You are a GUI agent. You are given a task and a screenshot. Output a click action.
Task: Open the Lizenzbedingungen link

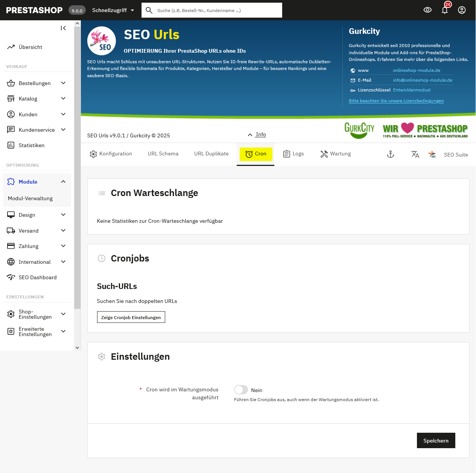coord(396,101)
